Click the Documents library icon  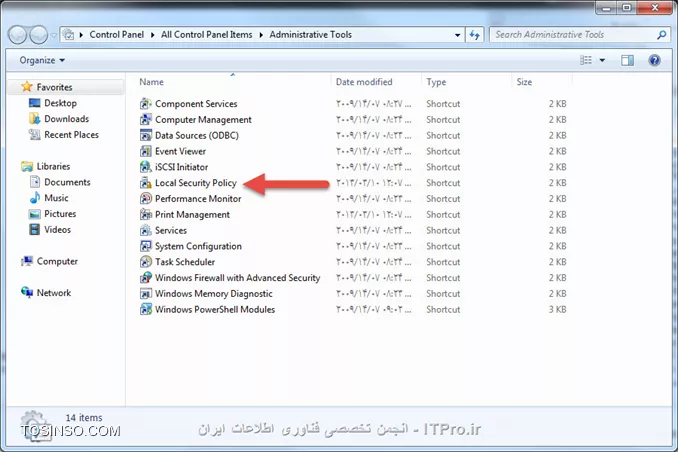coord(35,182)
